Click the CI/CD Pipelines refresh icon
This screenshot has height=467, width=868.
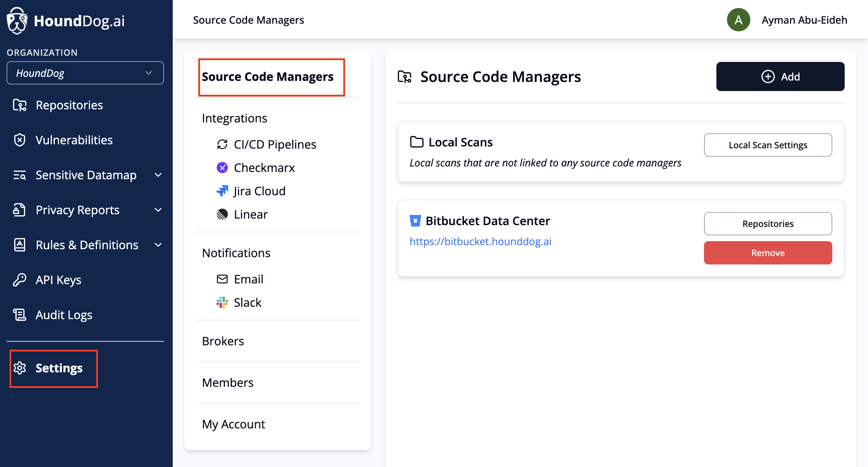click(222, 145)
